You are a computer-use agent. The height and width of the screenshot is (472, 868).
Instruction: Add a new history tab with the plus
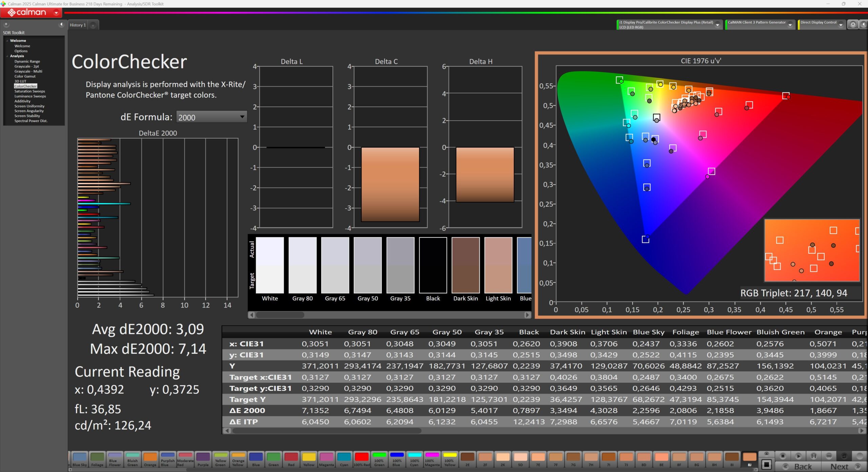point(93,25)
